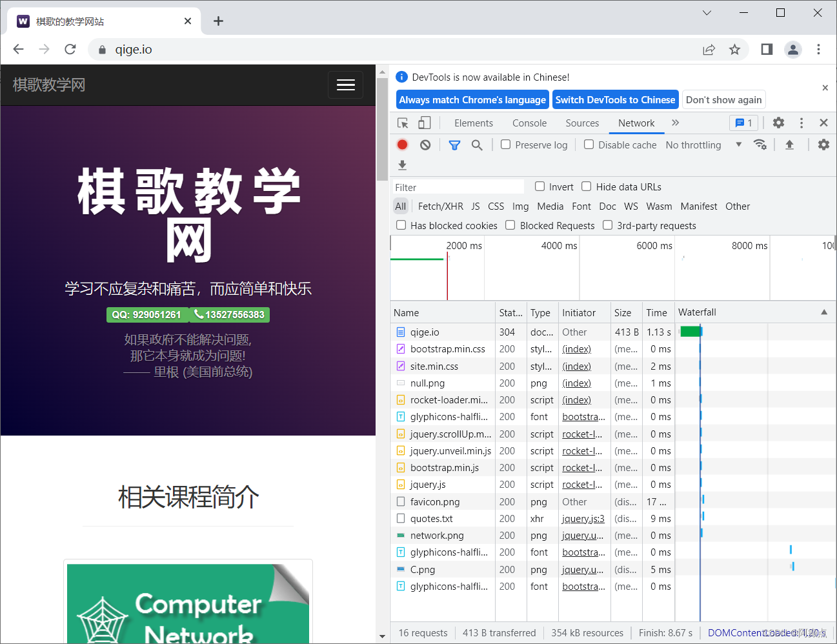Open the network request filter funnel icon
Viewport: 837px width, 644px height.
(454, 145)
